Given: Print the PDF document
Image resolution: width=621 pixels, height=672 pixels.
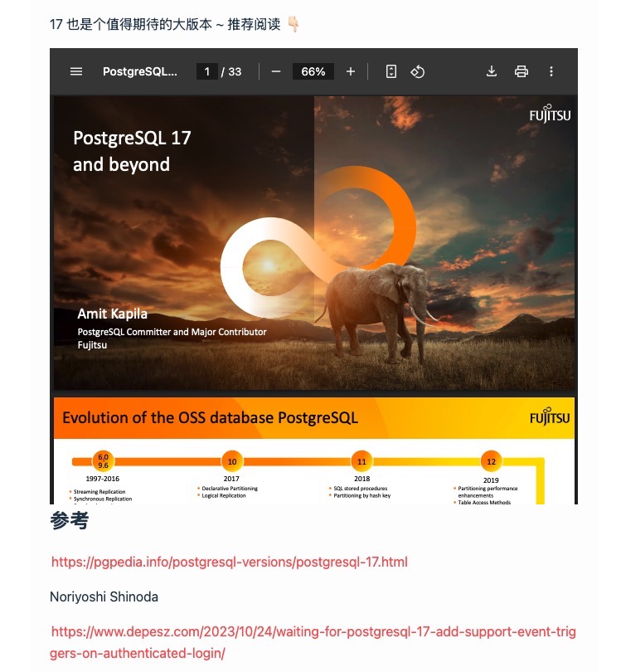Looking at the screenshot, I should 522,71.
